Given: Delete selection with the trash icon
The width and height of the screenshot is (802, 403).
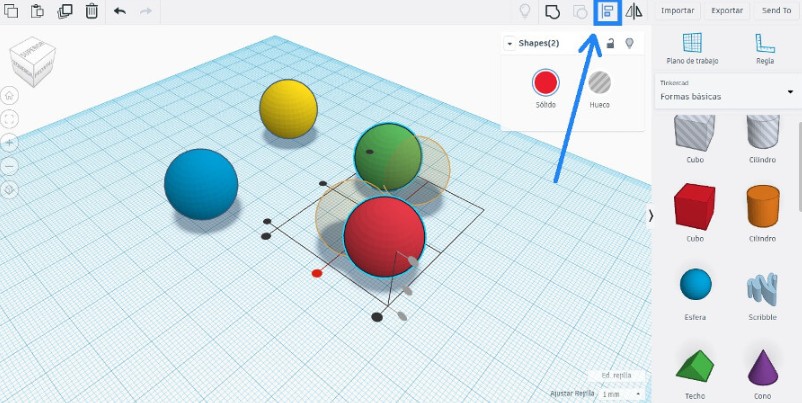Looking at the screenshot, I should [x=91, y=11].
